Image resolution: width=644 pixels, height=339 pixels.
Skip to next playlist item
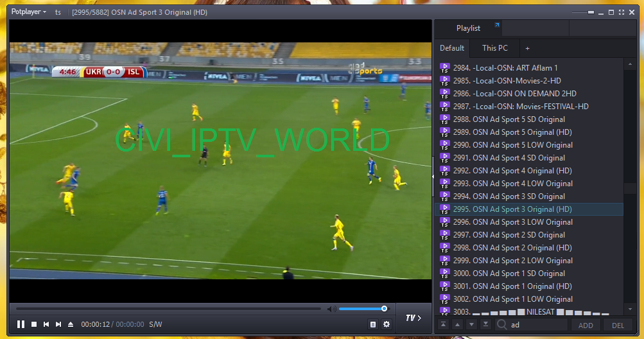58,325
